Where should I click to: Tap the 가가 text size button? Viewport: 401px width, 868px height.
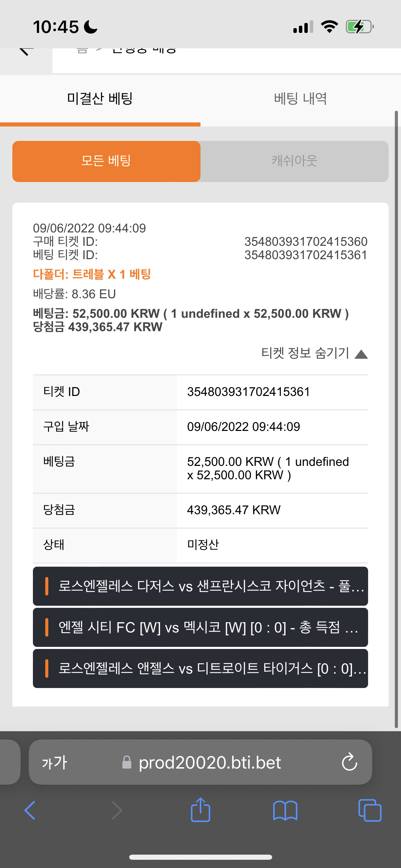point(54,762)
